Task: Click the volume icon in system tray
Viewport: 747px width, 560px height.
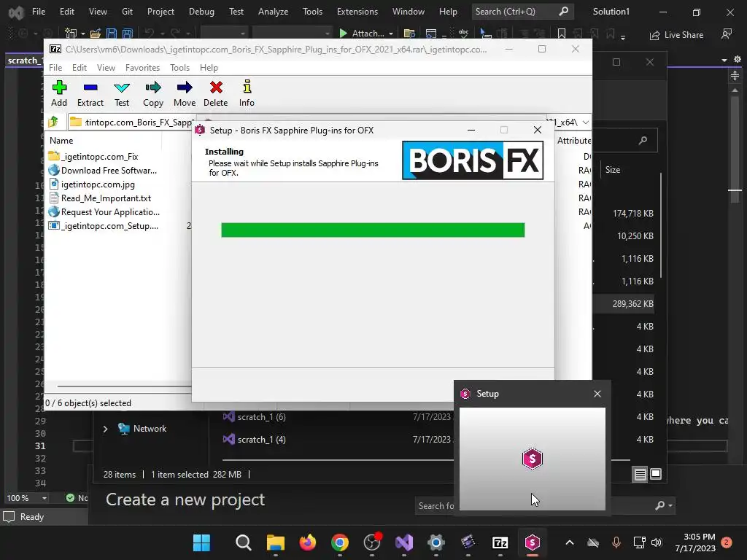Action: click(657, 542)
